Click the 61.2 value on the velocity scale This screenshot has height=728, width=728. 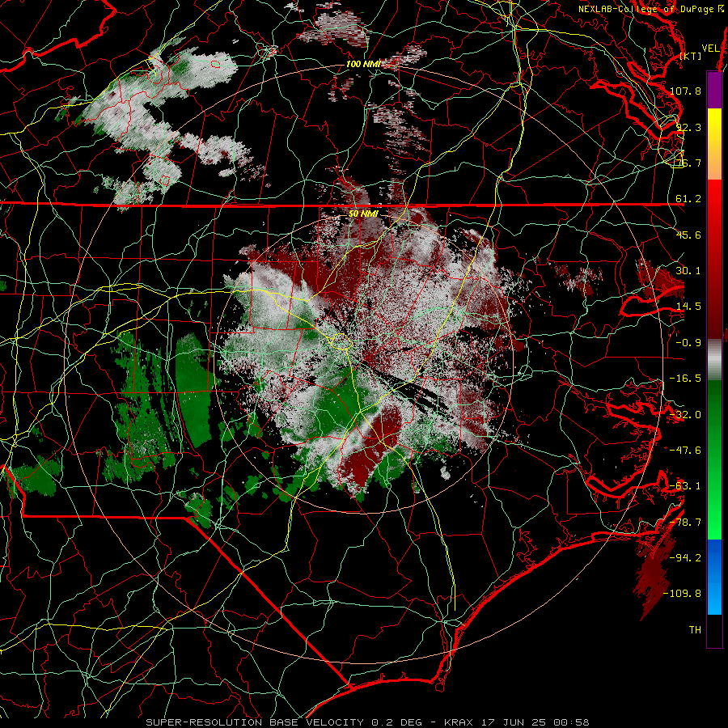[688, 199]
